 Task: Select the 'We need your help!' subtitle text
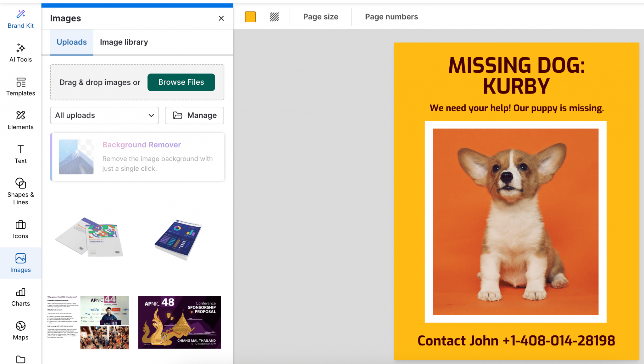(x=517, y=108)
